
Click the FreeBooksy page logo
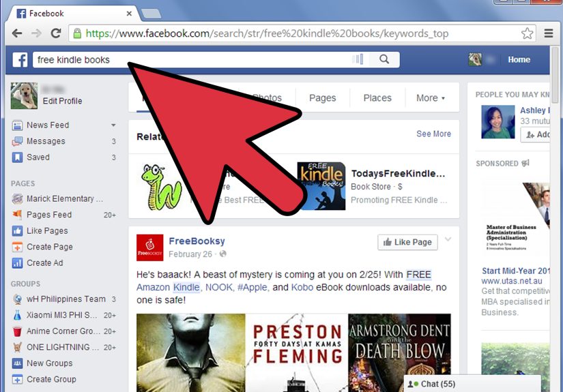(x=149, y=247)
